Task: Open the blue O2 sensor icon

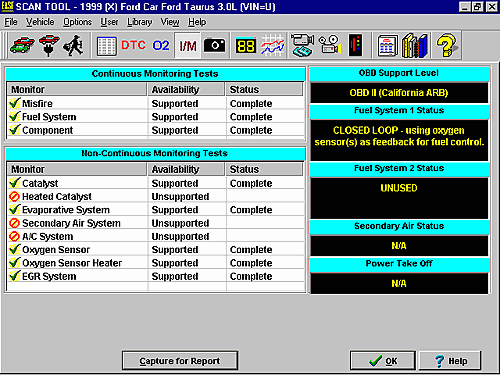Action: tap(161, 45)
